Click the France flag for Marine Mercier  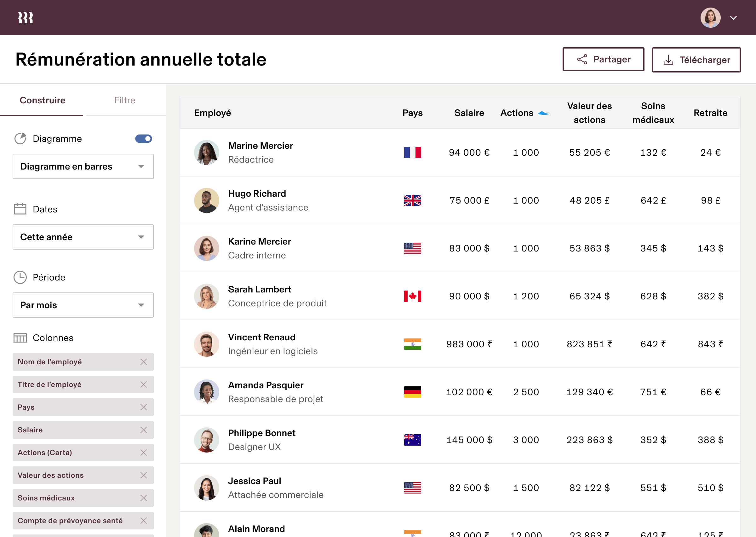coord(412,153)
